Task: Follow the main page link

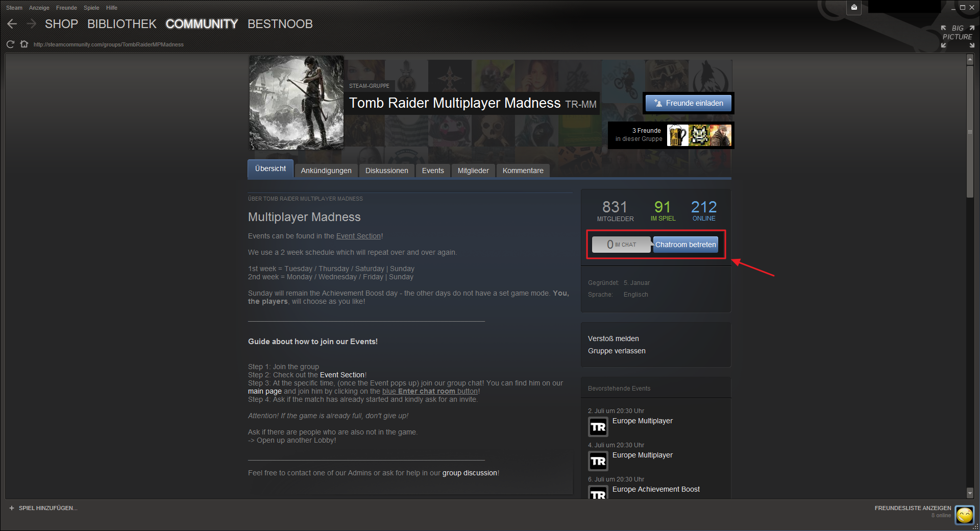Action: pos(265,391)
